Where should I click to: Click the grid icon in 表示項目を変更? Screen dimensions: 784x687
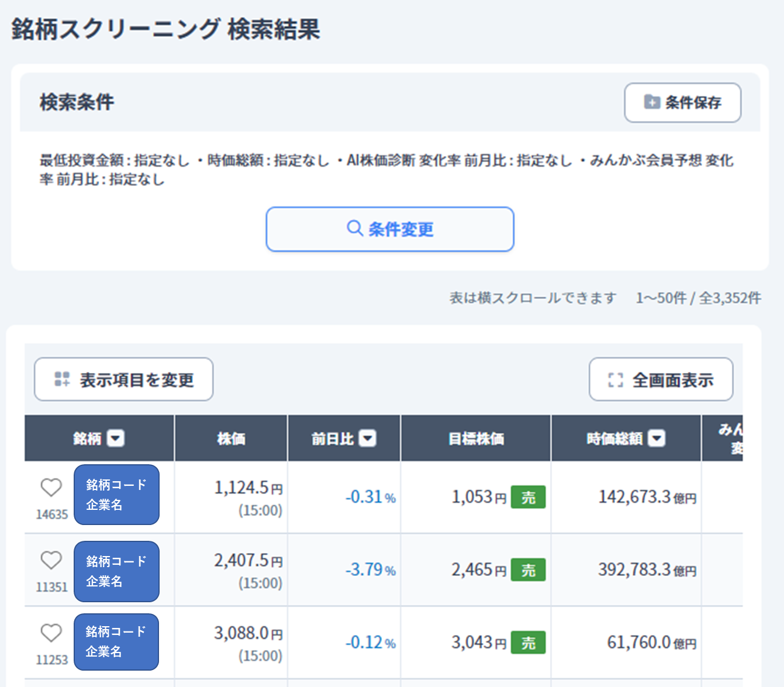click(x=62, y=379)
